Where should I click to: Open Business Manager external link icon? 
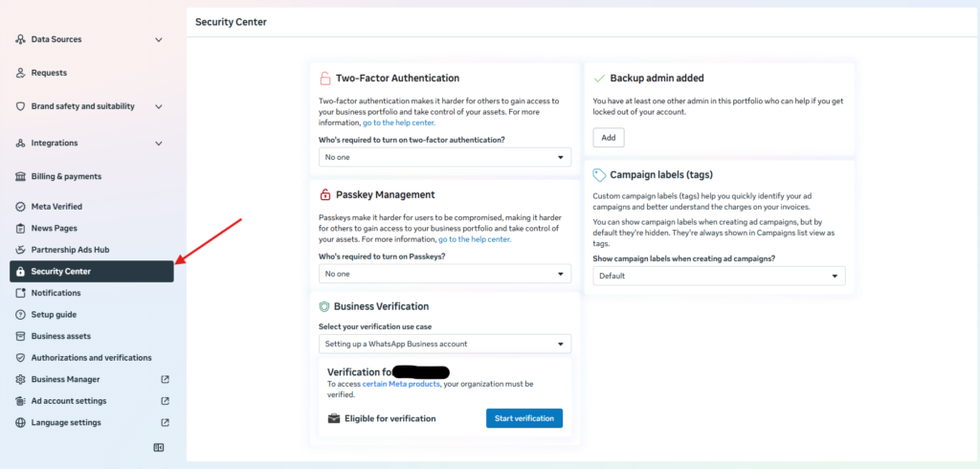165,379
